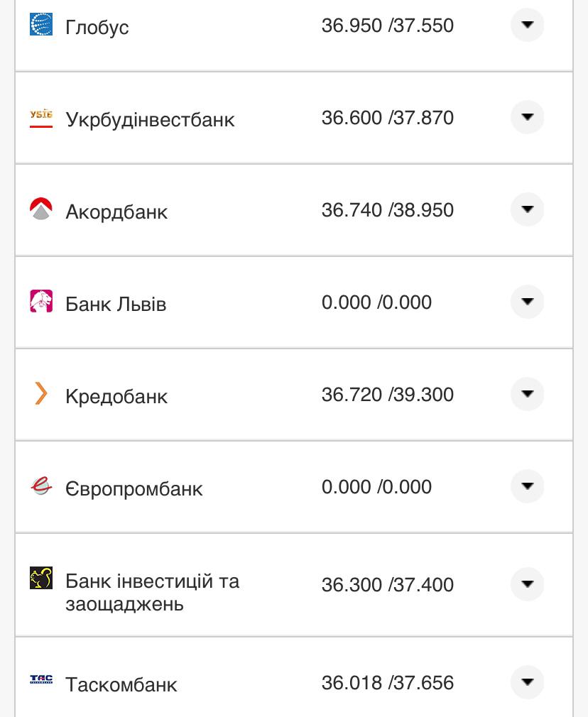Expand the Акордбанк dropdown arrow
The image size is (588, 717).
[x=527, y=209]
